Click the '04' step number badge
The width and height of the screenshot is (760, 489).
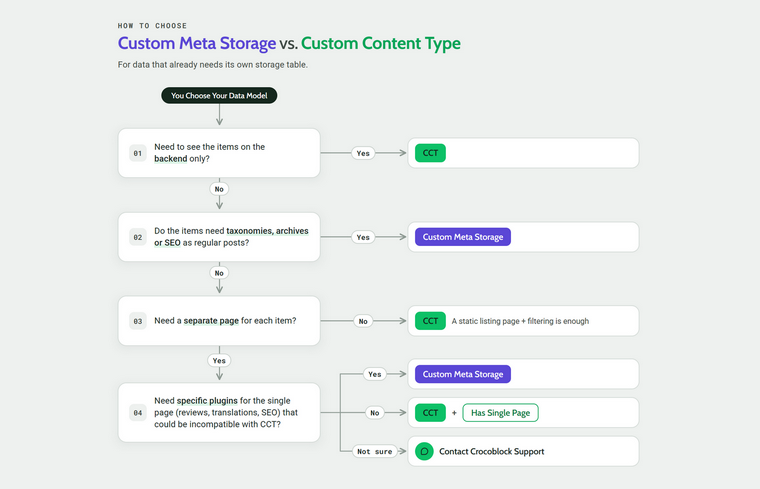pyautogui.click(x=138, y=413)
